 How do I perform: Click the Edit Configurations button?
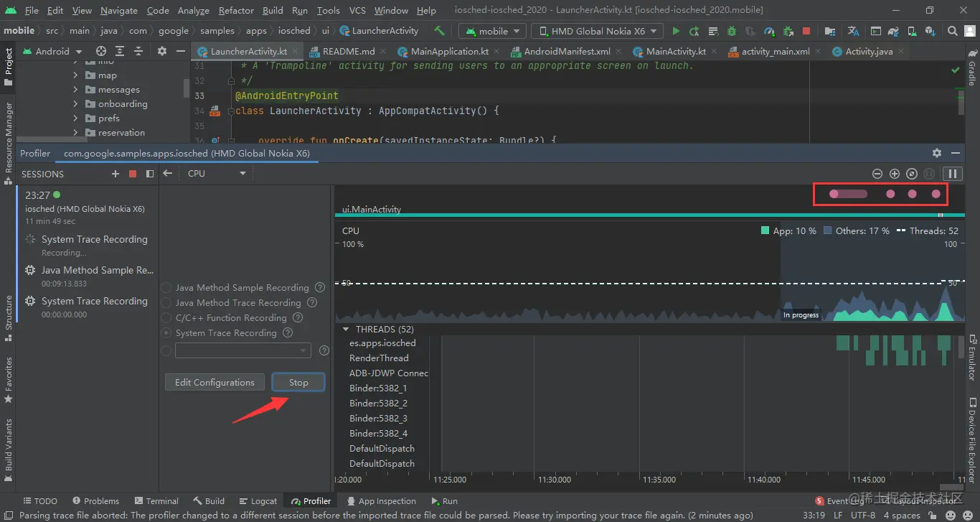215,382
